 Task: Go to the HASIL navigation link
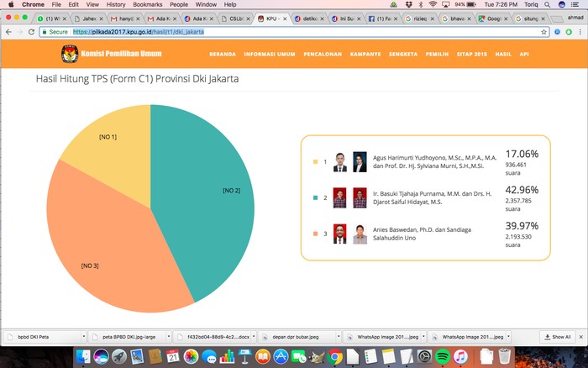click(503, 54)
